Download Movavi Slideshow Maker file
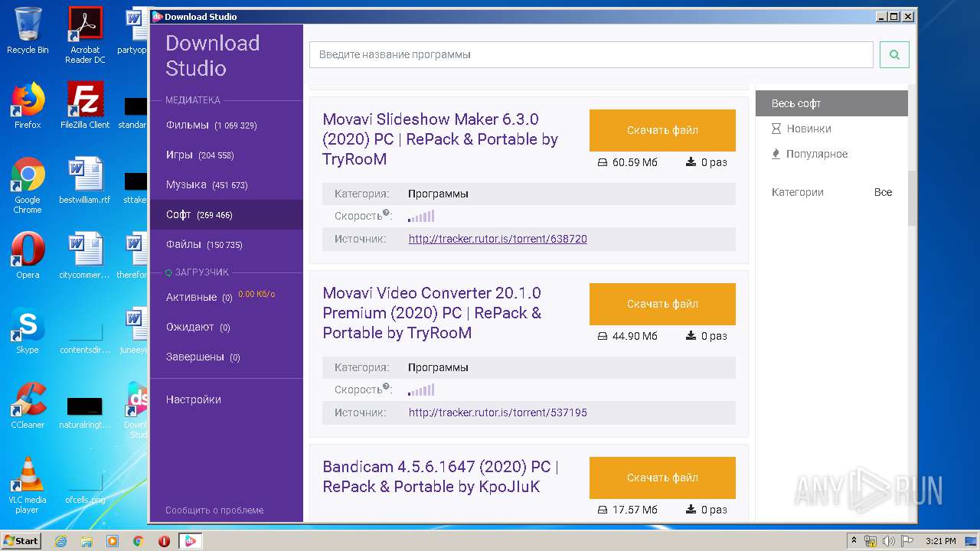Viewport: 980px width, 551px height. click(662, 130)
